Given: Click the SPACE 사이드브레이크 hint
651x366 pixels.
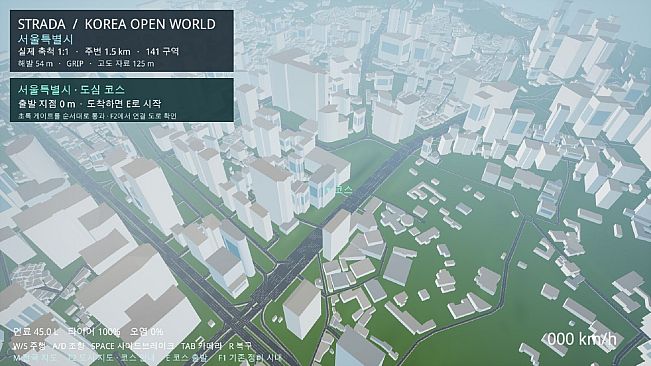Looking at the screenshot, I should 132,346.
